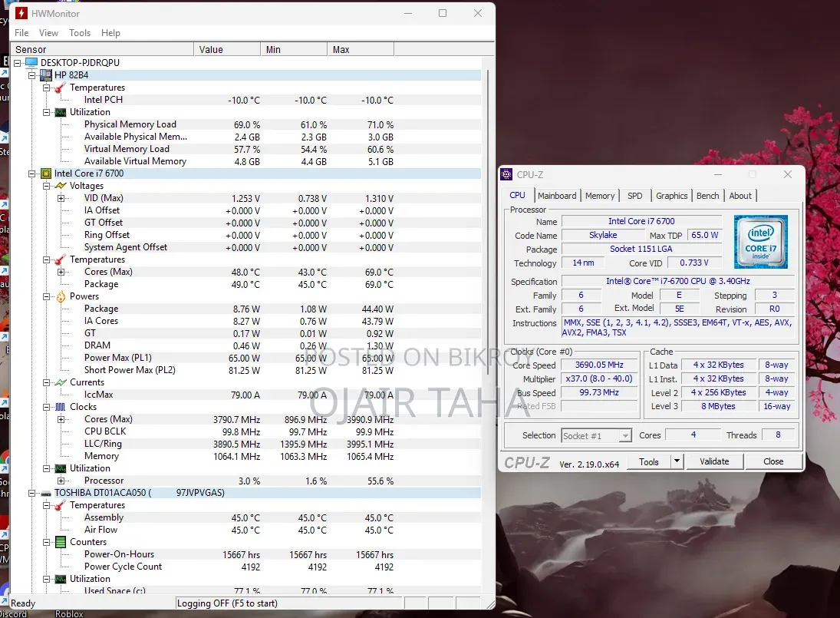Expand the Cores (Max) temperature entry

click(x=61, y=273)
